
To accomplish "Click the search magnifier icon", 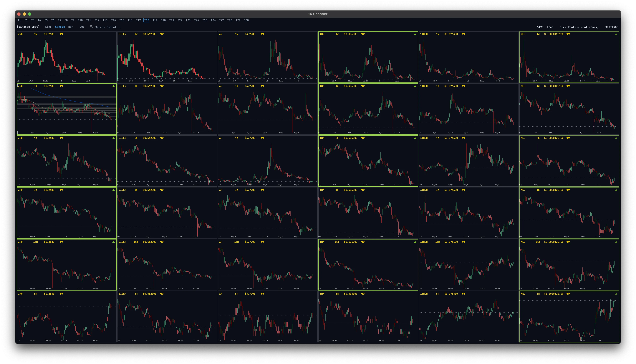I will click(91, 27).
